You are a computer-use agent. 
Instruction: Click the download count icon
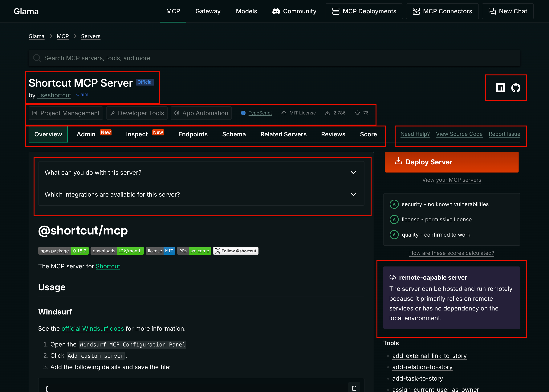pos(327,113)
